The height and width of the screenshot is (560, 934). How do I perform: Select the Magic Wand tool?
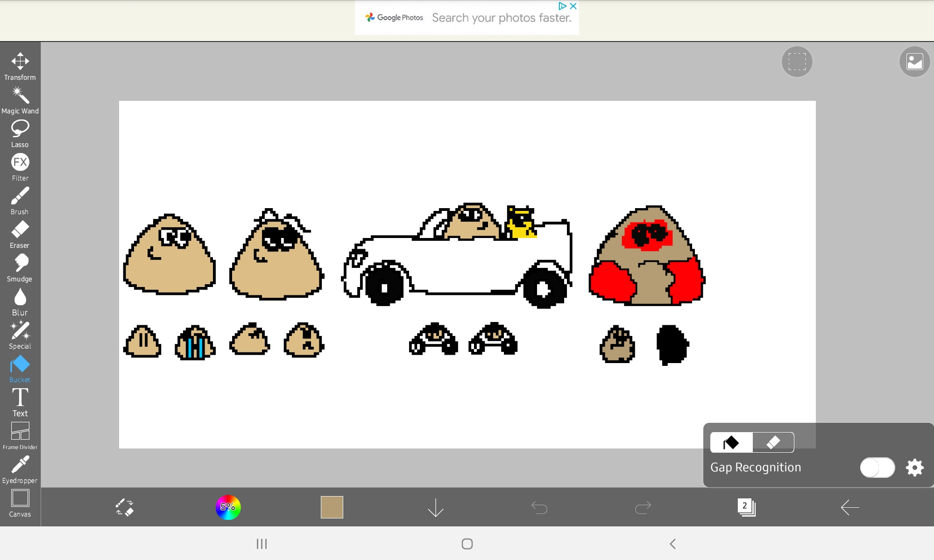click(20, 100)
